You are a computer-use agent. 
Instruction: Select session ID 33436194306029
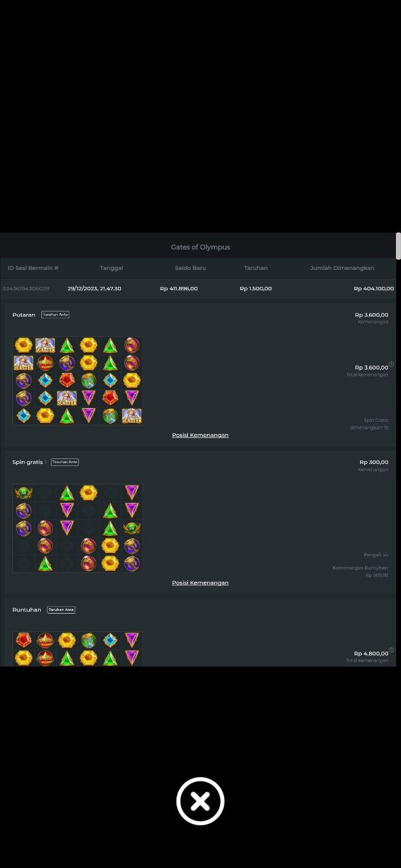tap(26, 288)
